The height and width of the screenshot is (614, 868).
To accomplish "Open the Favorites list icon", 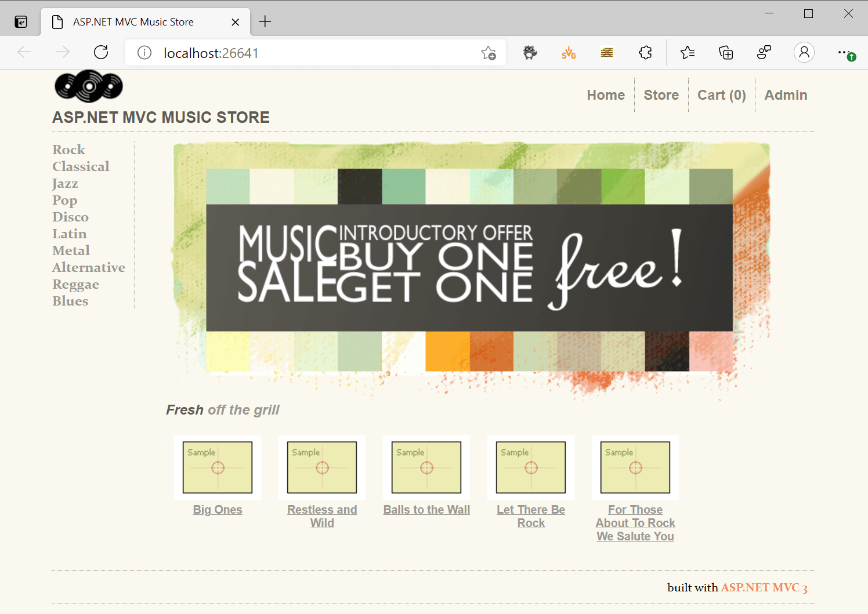I will coord(688,53).
